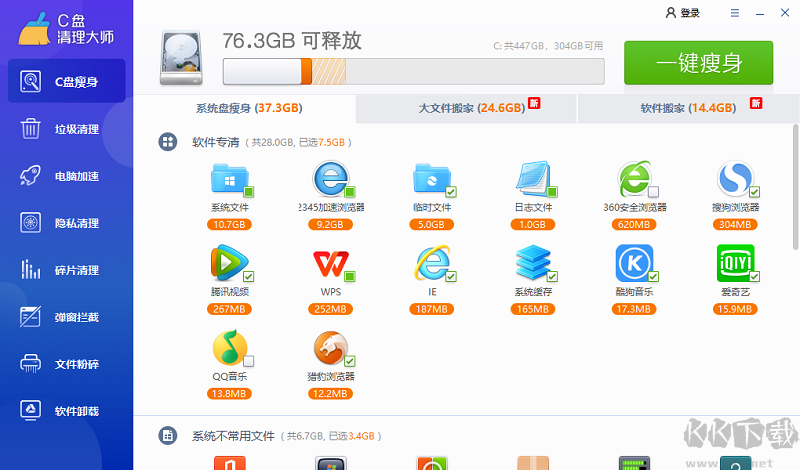This screenshot has width=800, height=470.
Task: Click the 系统不常用文件 section icon
Action: pyautogui.click(x=167, y=436)
